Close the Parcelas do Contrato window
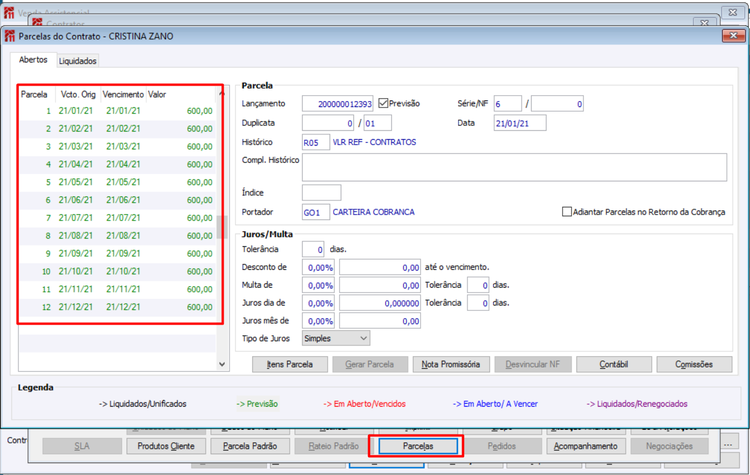This screenshot has width=750, height=475. point(733,36)
